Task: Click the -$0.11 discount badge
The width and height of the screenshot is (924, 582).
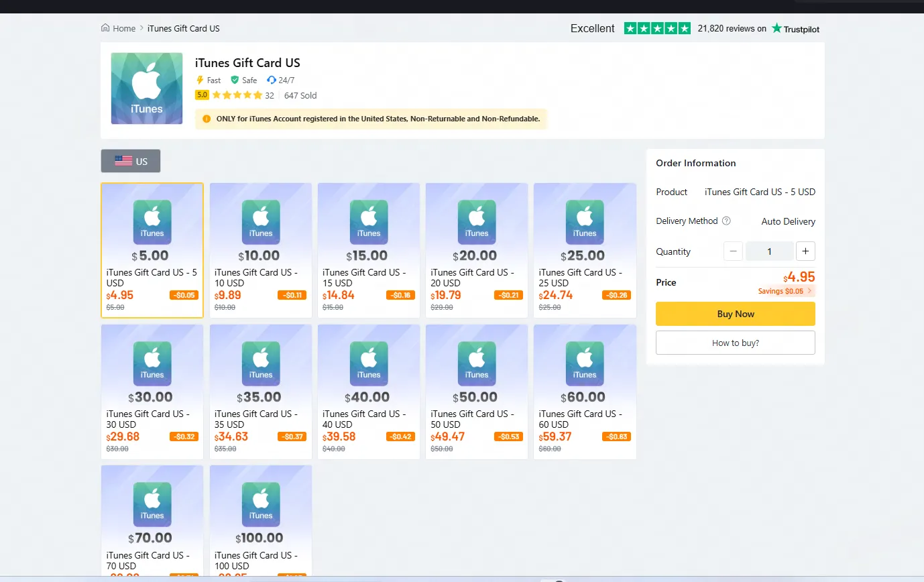Action: (x=292, y=295)
